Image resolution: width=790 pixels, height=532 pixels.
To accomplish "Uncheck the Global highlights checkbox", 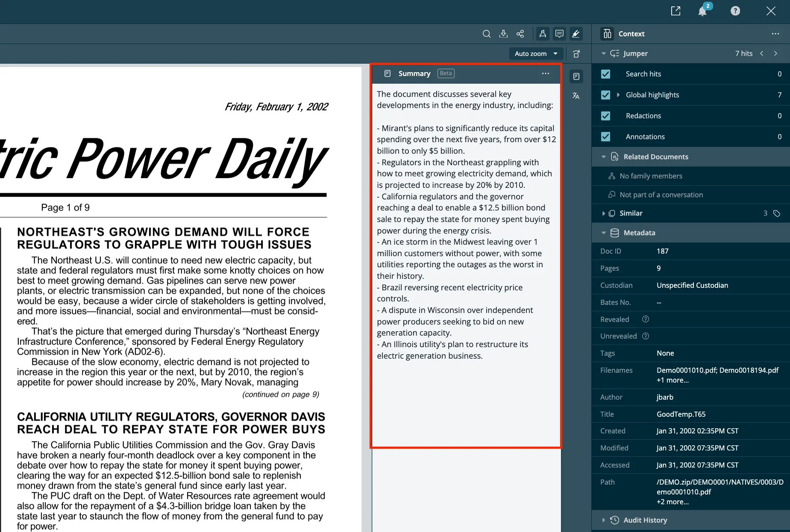I will pos(605,95).
